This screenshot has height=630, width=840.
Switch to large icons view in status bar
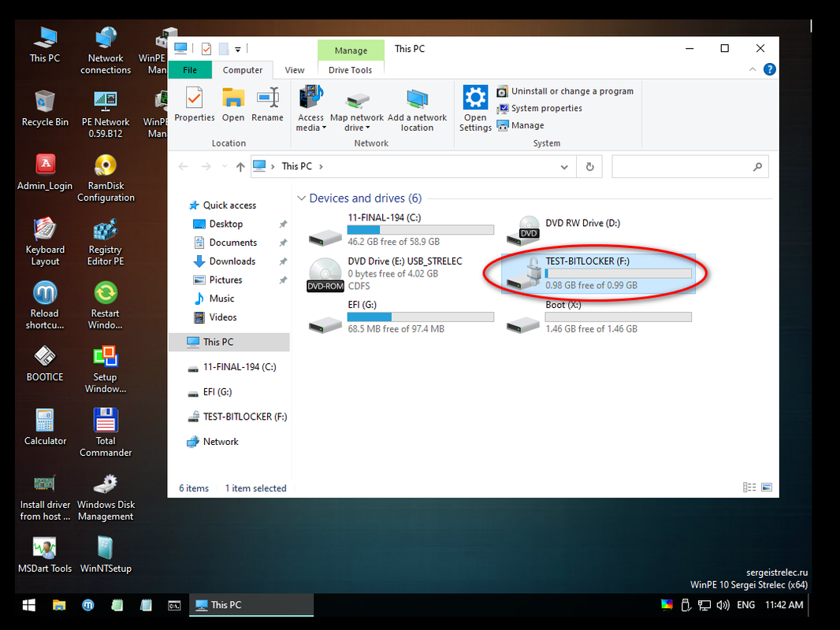[767, 487]
